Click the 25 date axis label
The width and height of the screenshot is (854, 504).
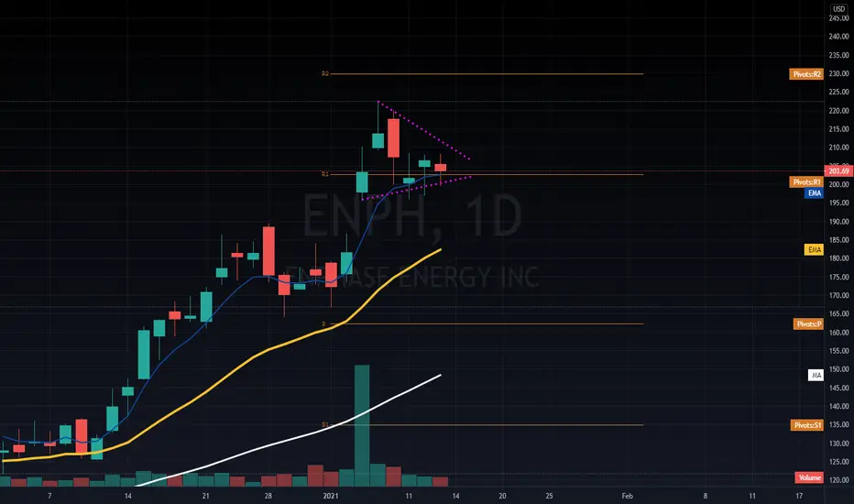549,496
